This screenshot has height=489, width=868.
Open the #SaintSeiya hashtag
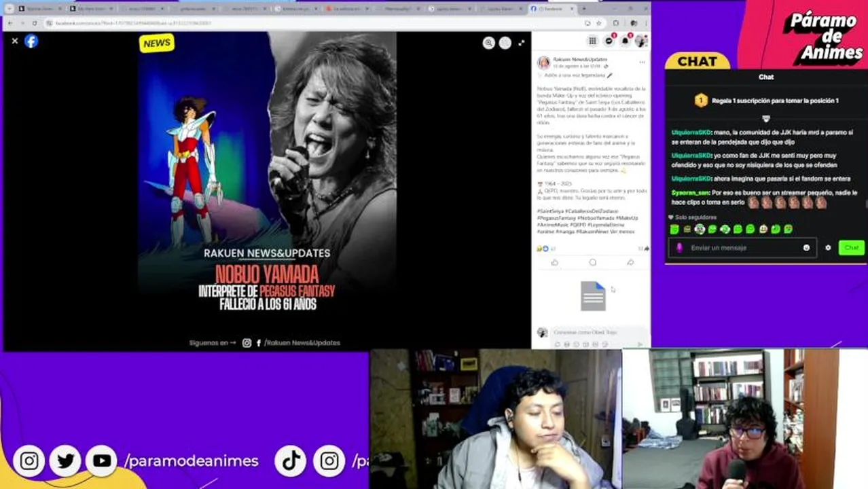[550, 211]
